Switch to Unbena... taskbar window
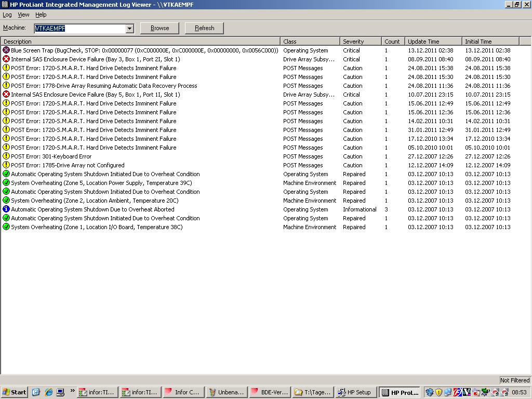Screen dimensions: 532x399 click(227, 392)
